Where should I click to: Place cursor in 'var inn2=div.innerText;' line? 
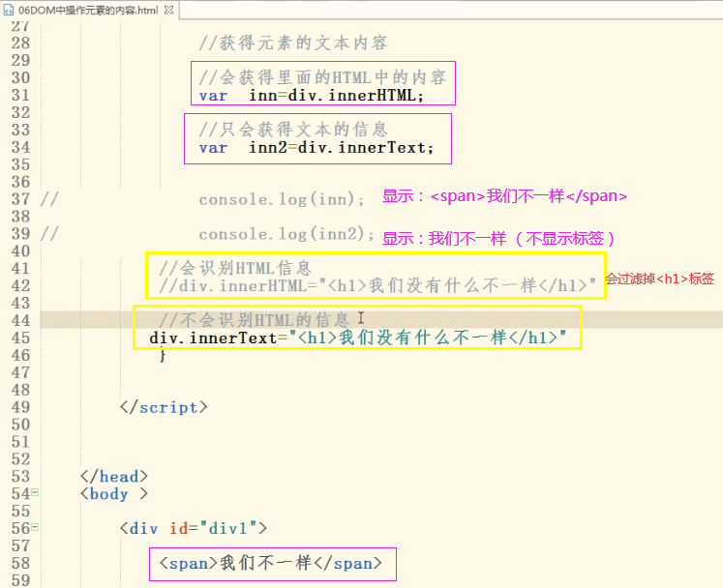pos(316,147)
